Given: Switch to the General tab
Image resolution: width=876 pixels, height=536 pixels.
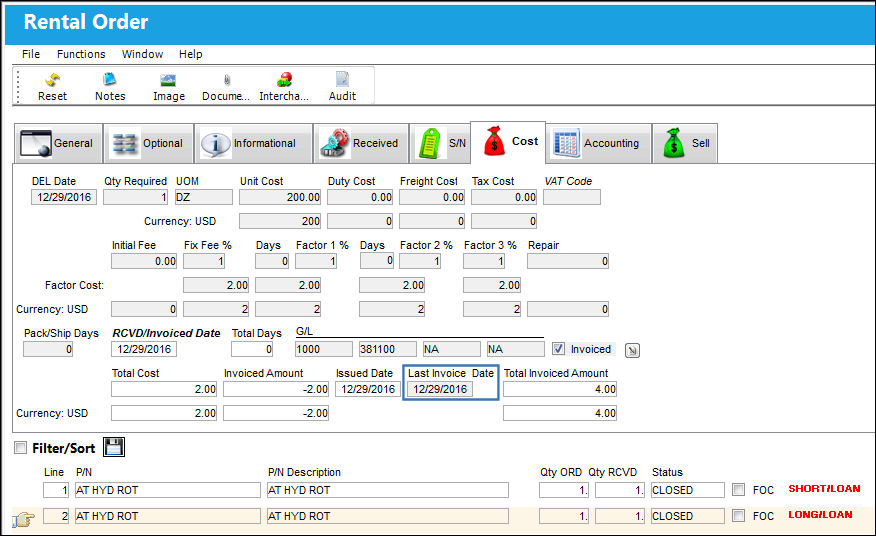Looking at the screenshot, I should tap(58, 144).
